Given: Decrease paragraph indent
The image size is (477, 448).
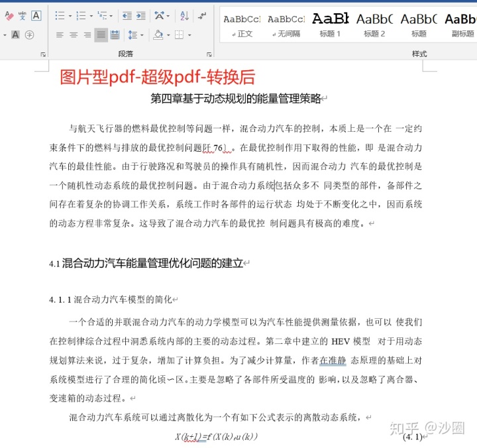Looking at the screenshot, I should point(127,15).
